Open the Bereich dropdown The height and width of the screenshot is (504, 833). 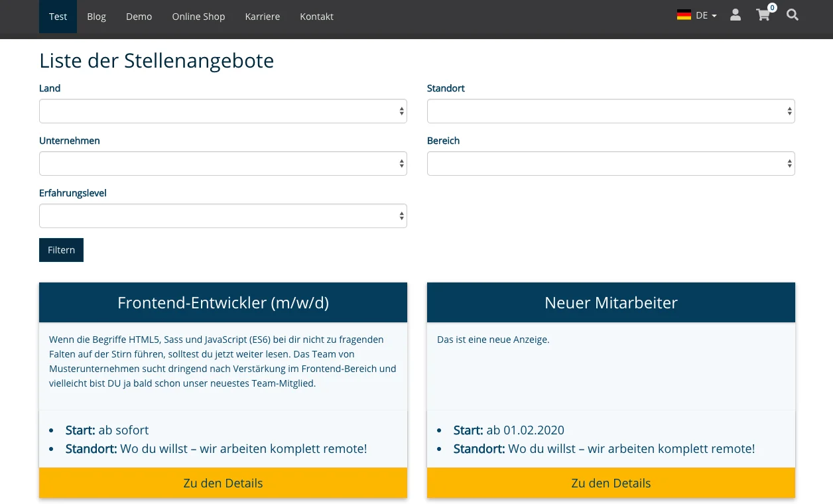pyautogui.click(x=611, y=163)
